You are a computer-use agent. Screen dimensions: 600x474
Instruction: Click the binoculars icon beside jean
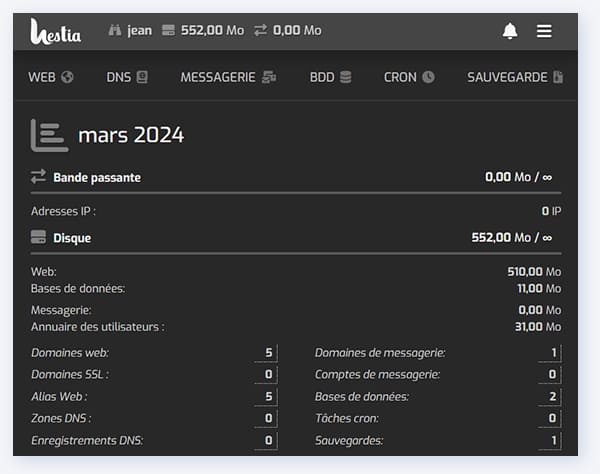115,30
